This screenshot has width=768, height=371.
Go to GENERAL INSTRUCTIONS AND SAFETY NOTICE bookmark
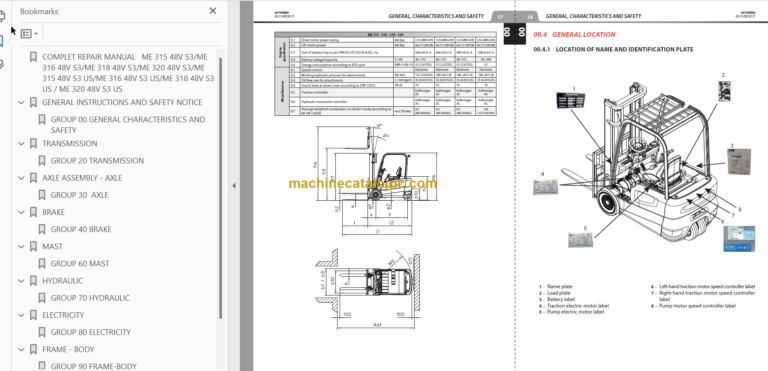click(x=122, y=102)
